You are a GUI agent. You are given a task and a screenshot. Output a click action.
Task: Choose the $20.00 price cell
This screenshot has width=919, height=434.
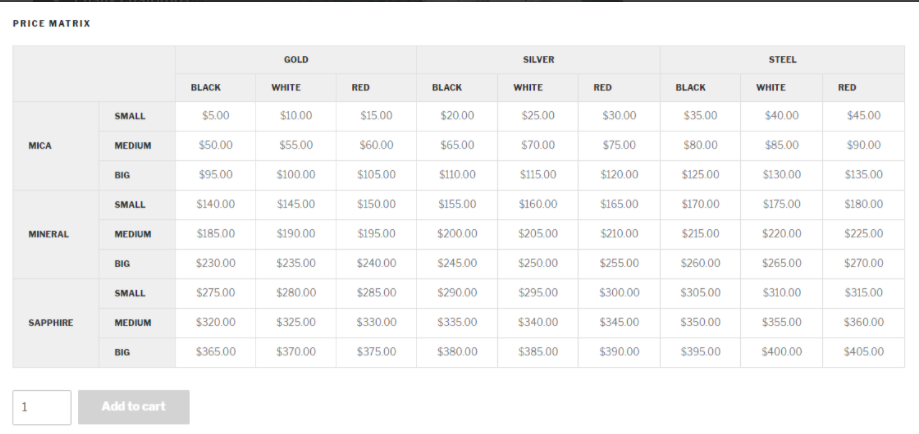[457, 116]
